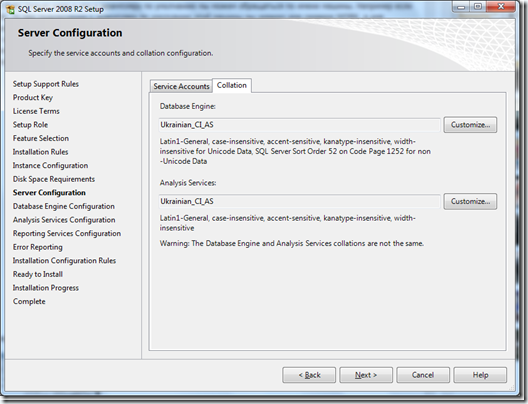Image resolution: width=528 pixels, height=404 pixels.
Task: Select Instance Configuration step
Action: point(51,165)
